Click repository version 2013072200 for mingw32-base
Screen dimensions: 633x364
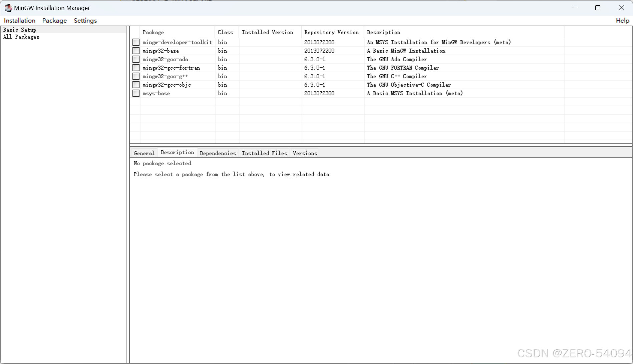[x=319, y=51]
